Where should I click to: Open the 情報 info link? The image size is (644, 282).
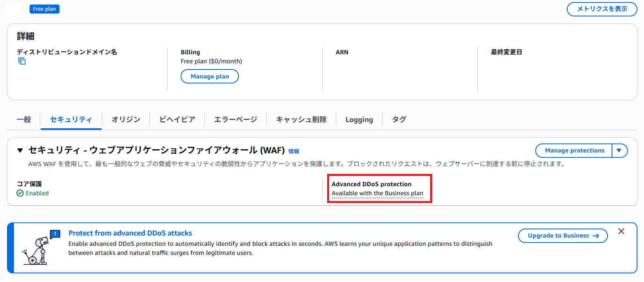[x=293, y=151]
